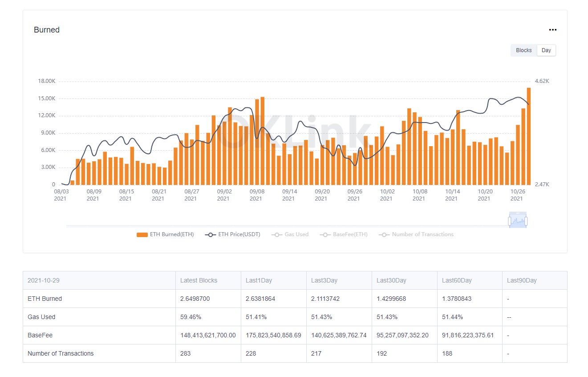The image size is (588, 377).
Task: Enable Number of Transactions legend series
Action: 416,234
